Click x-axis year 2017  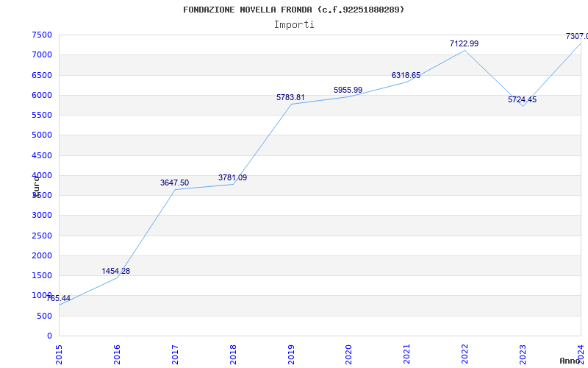pos(175,355)
